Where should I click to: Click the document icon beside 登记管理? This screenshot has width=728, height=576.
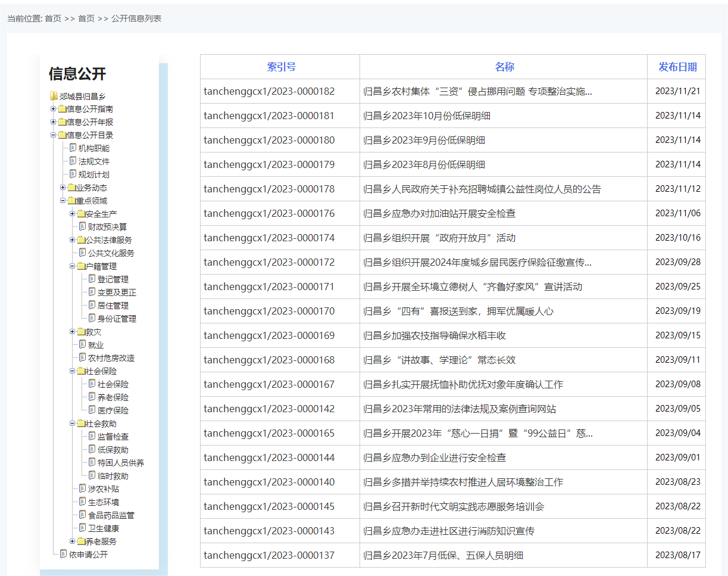(92, 279)
